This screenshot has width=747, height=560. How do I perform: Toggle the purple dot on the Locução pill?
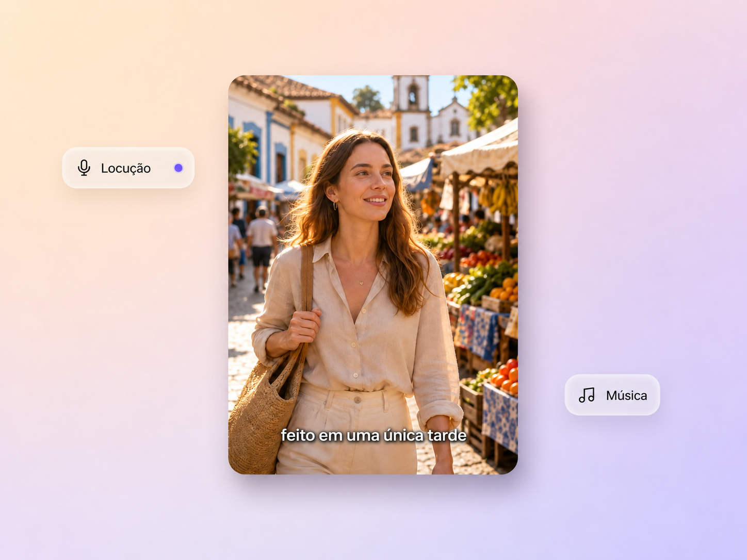point(178,168)
